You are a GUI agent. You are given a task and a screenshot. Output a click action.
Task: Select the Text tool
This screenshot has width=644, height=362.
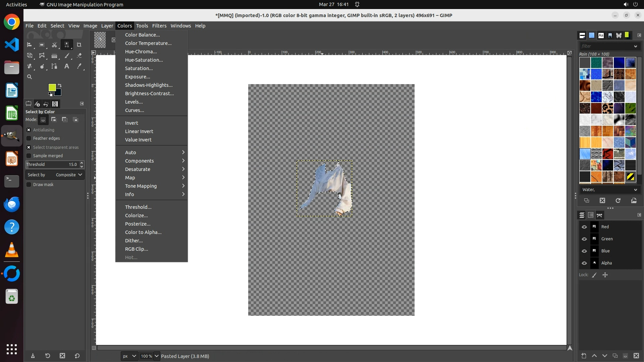(x=67, y=66)
